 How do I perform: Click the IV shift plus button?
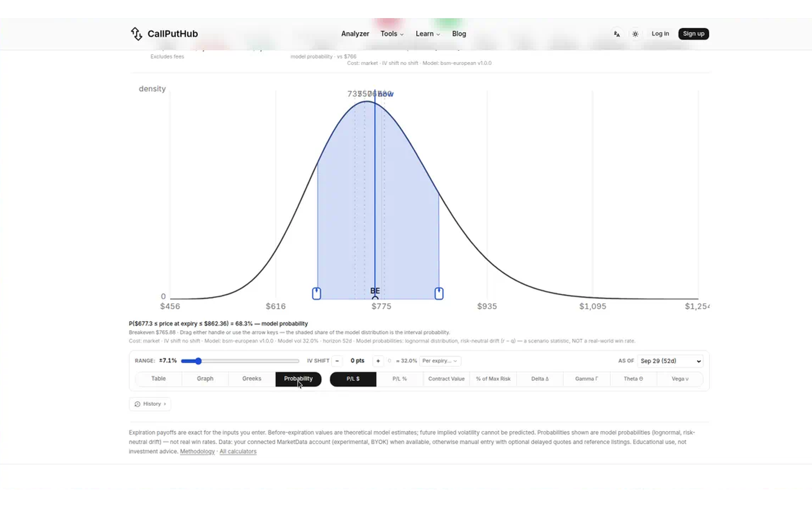(378, 361)
